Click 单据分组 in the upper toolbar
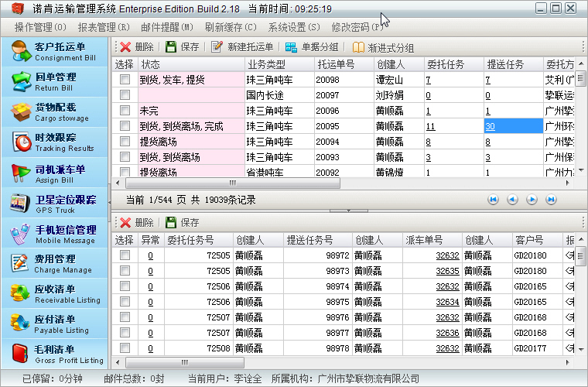The width and height of the screenshot is (588, 387). coord(312,46)
